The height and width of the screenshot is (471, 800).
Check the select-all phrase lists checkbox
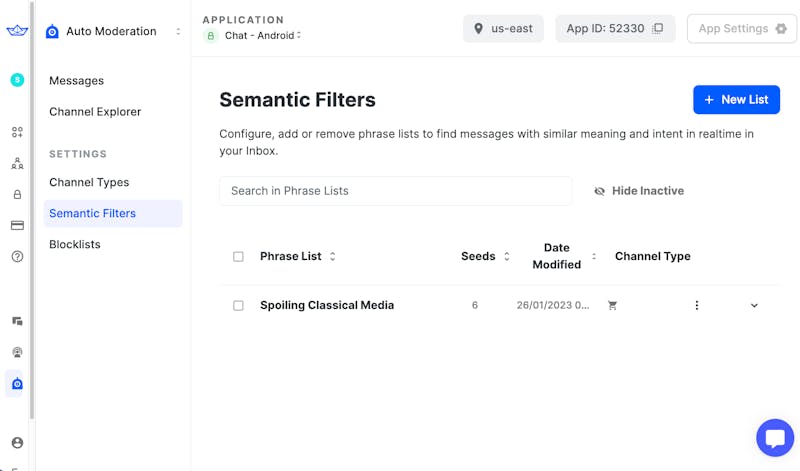click(238, 257)
